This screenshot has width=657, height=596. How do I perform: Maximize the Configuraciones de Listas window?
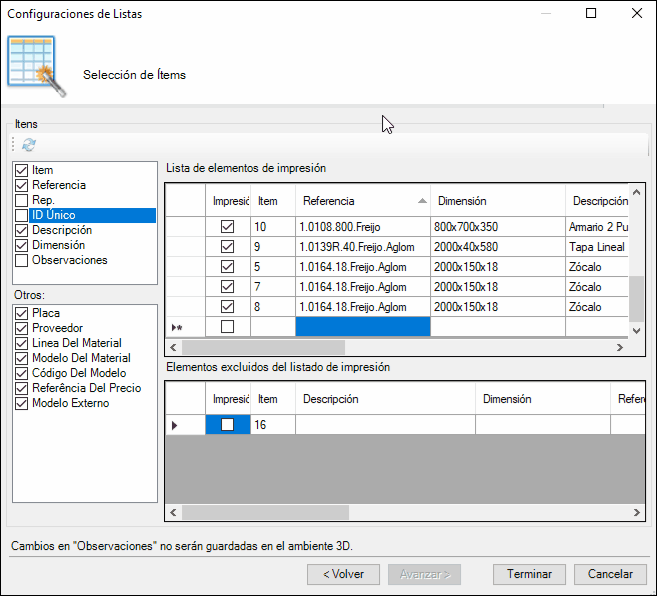[x=591, y=13]
